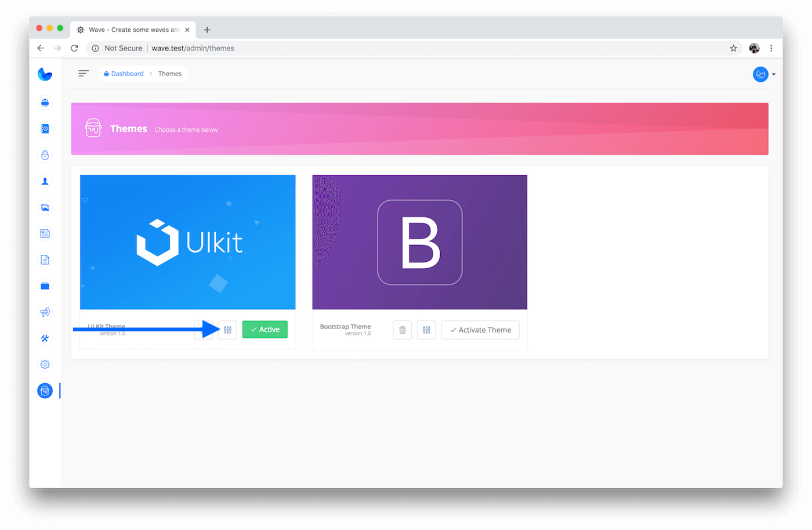Click the megaphone icon in sidebar

coord(45,312)
